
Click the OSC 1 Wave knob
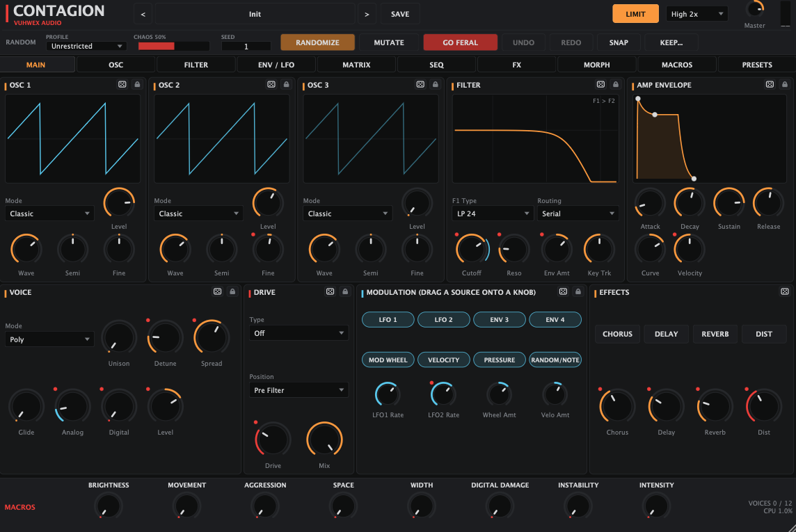click(x=26, y=249)
